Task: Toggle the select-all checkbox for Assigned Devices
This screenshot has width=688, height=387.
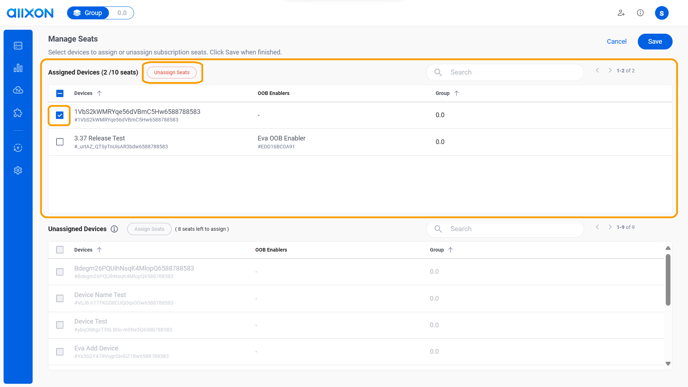Action: pyautogui.click(x=60, y=93)
